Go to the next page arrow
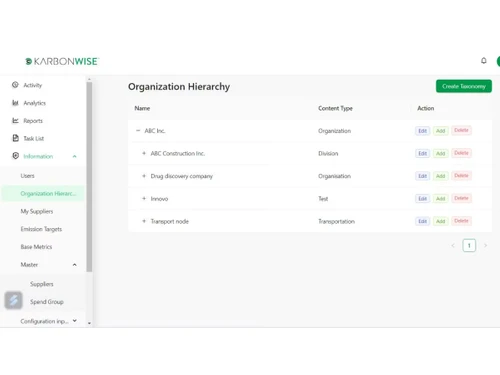 (485, 246)
